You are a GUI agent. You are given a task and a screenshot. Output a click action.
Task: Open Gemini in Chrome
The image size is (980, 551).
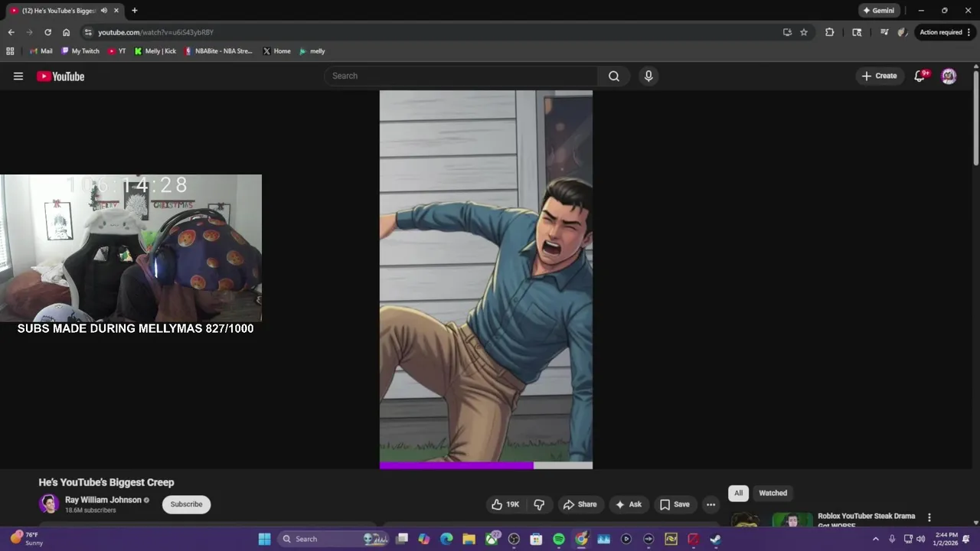click(x=879, y=11)
